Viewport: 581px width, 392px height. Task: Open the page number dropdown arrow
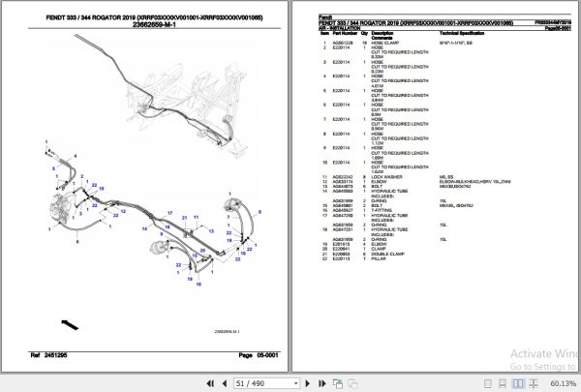click(295, 384)
